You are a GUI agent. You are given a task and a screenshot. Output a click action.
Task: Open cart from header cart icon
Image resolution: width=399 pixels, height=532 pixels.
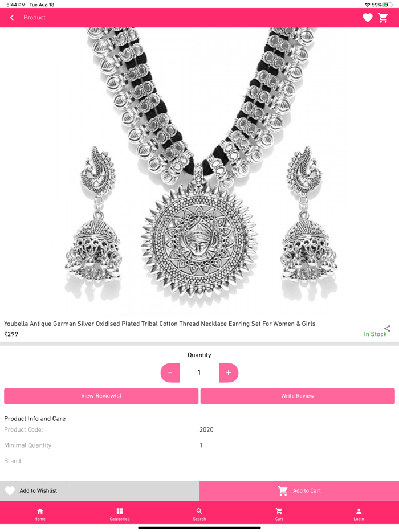click(383, 18)
